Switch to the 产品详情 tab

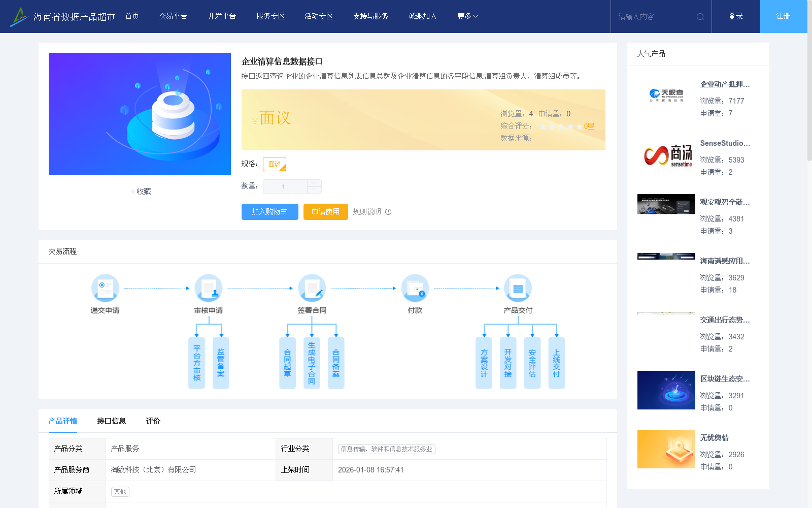click(63, 421)
